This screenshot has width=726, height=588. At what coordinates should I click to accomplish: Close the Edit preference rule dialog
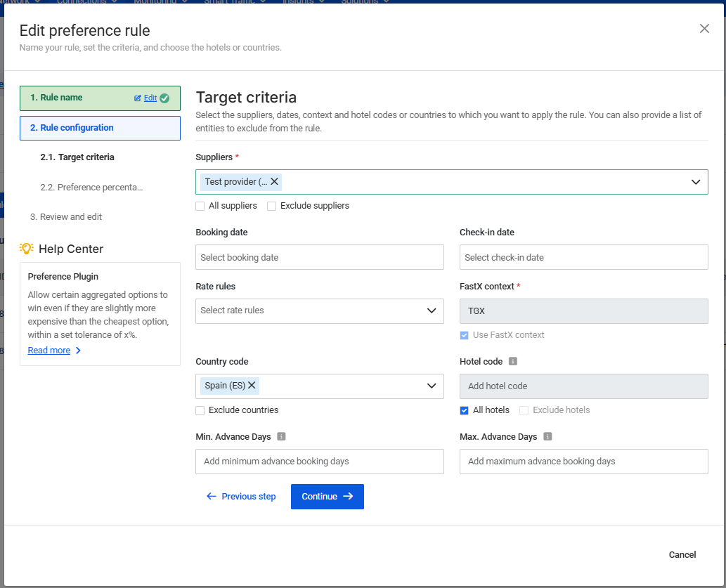click(x=704, y=29)
